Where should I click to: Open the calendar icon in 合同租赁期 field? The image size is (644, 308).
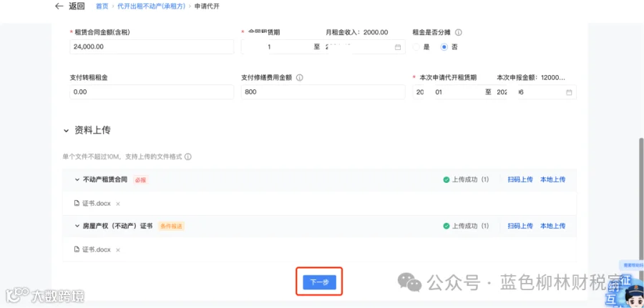tap(398, 47)
